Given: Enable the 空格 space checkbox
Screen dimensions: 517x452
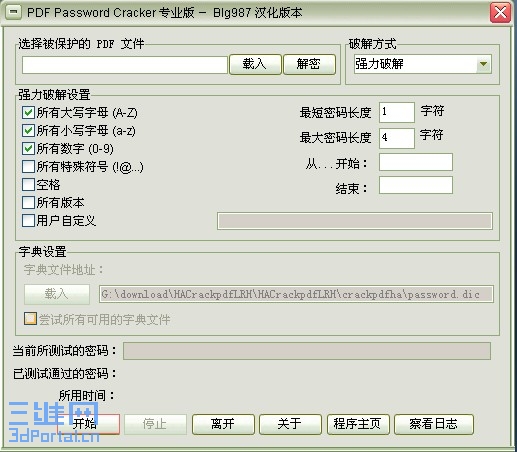Looking at the screenshot, I should point(28,184).
